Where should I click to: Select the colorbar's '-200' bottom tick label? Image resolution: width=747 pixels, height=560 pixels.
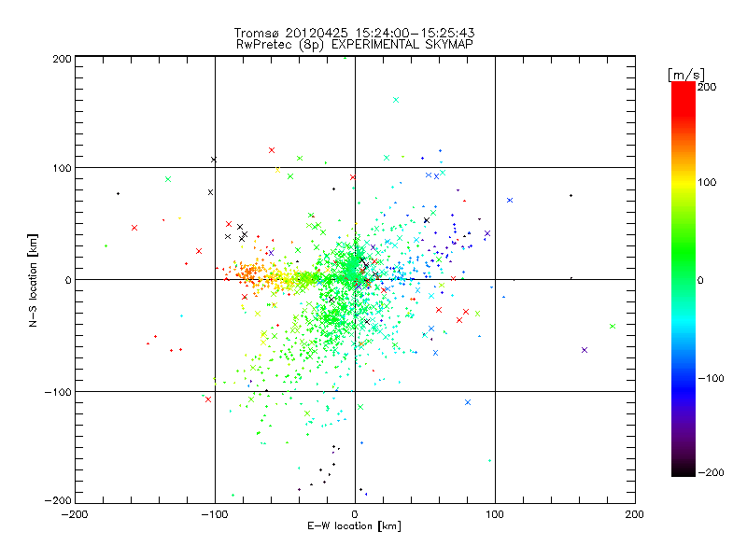[x=711, y=472]
